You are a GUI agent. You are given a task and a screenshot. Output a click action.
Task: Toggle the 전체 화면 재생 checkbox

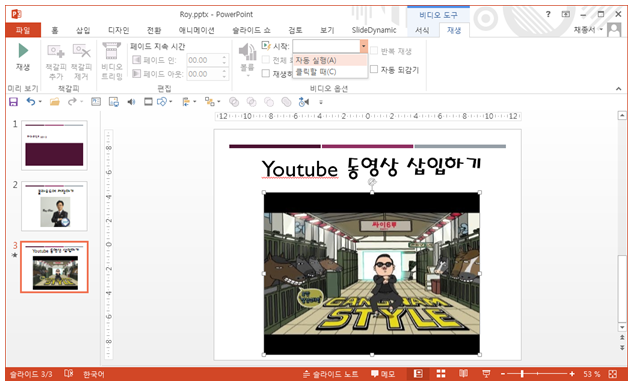pyautogui.click(x=266, y=60)
